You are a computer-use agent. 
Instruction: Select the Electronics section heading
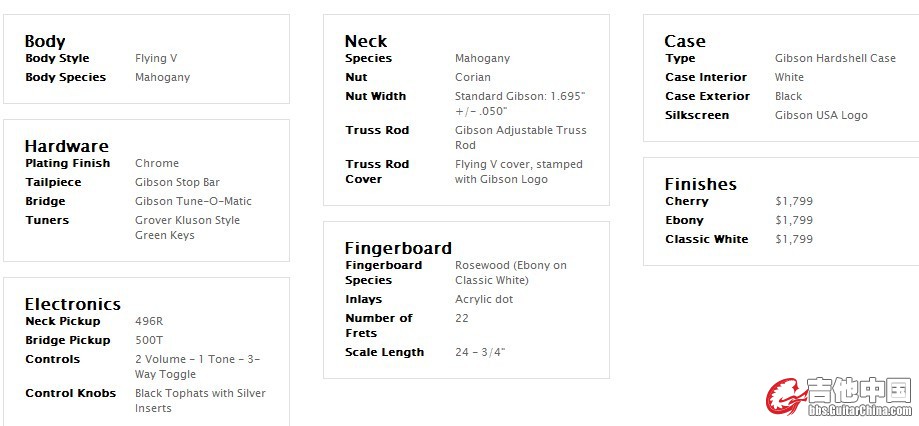73,304
